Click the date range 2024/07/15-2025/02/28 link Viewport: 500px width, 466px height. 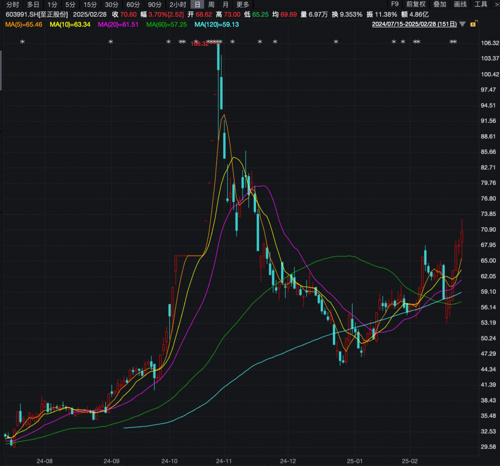[x=414, y=24]
